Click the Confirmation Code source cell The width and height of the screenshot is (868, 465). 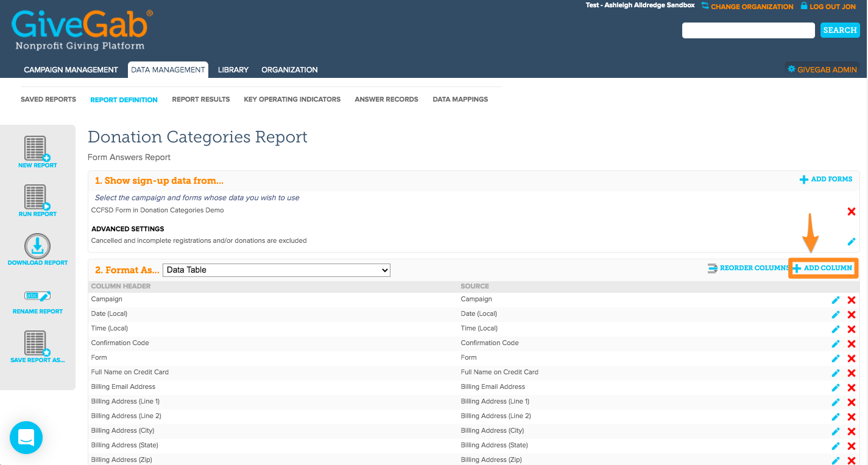click(490, 343)
